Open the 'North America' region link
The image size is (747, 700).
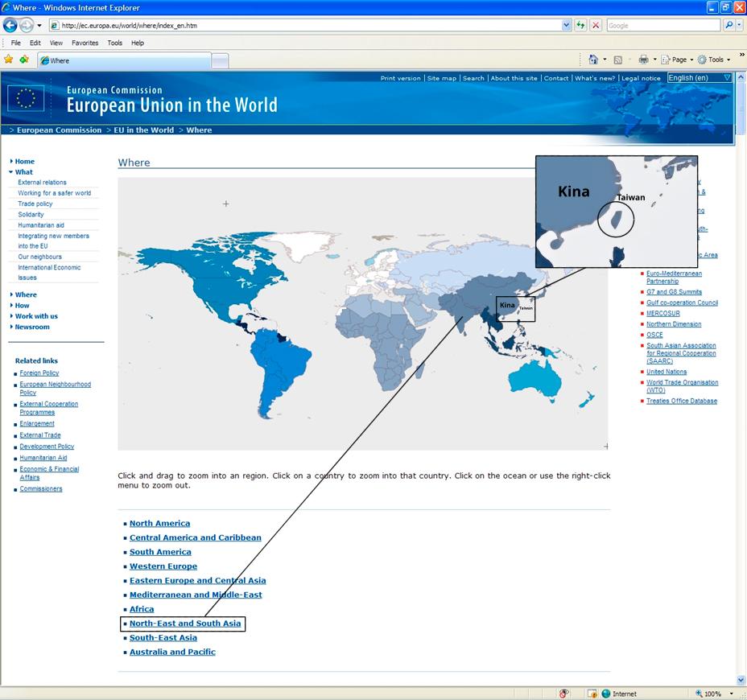(x=159, y=523)
